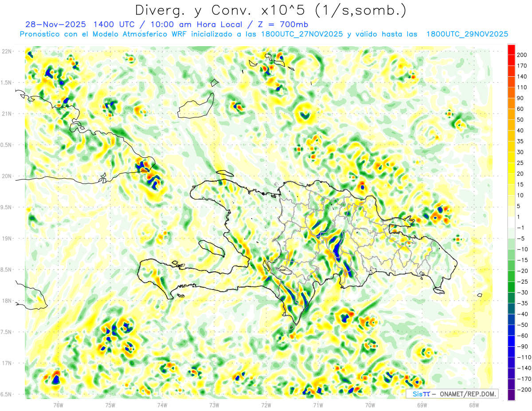Image resolution: width=532 pixels, height=411 pixels.
Task: Click longitude label '76W'
Action: pyautogui.click(x=58, y=405)
